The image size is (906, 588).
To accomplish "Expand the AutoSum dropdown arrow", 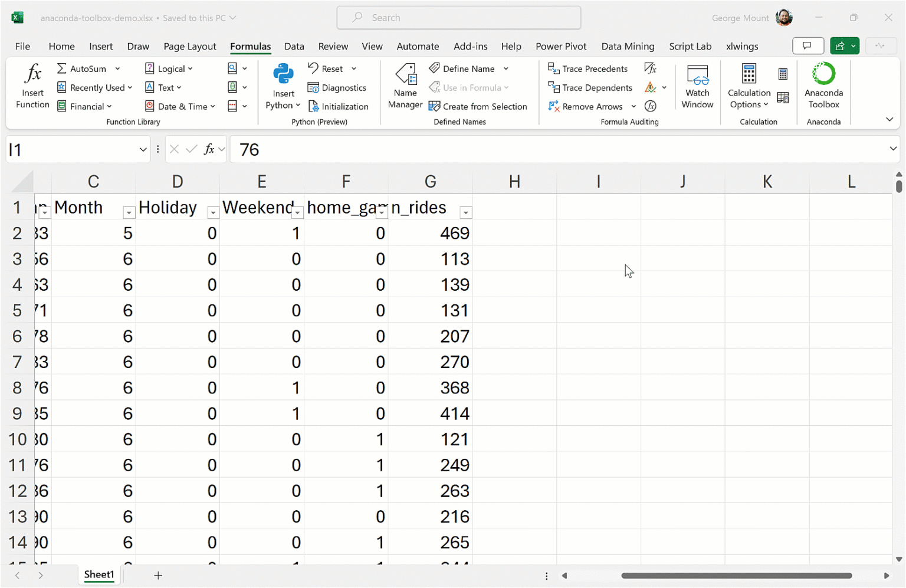I will (118, 69).
